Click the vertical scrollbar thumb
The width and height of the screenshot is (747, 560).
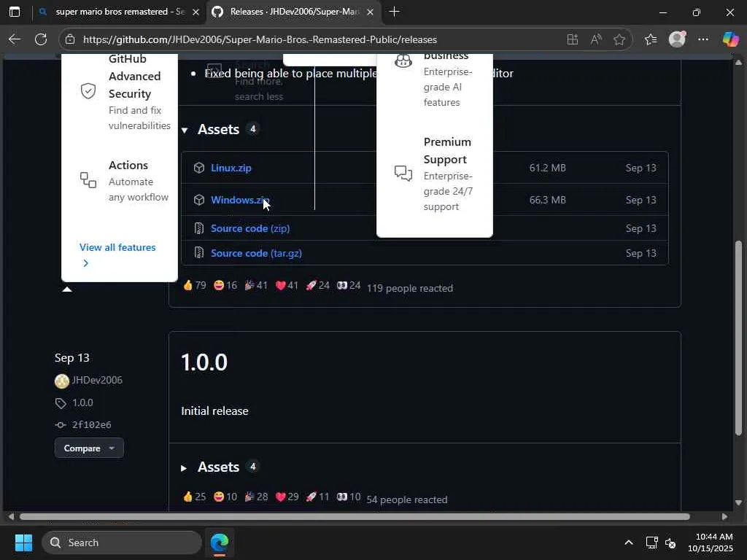coord(738,338)
